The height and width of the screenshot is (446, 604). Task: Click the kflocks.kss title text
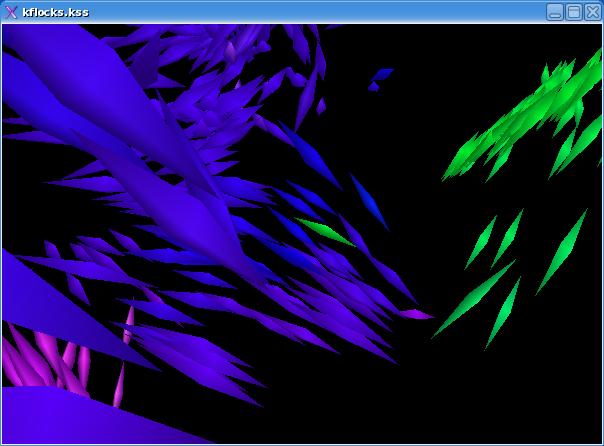pyautogui.click(x=55, y=12)
